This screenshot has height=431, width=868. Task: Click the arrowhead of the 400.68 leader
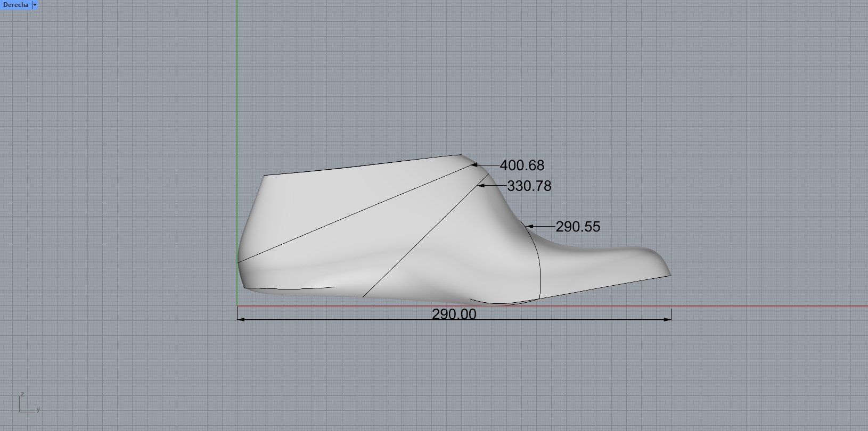[473, 165]
